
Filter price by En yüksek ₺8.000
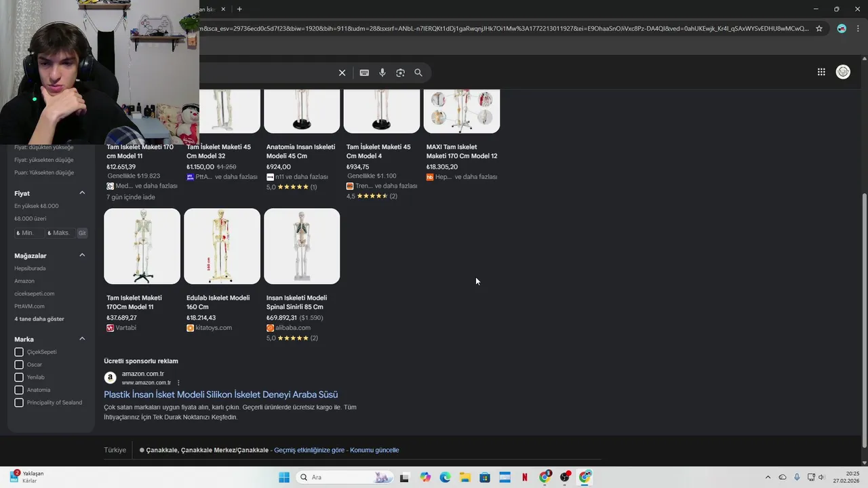pyautogui.click(x=37, y=206)
